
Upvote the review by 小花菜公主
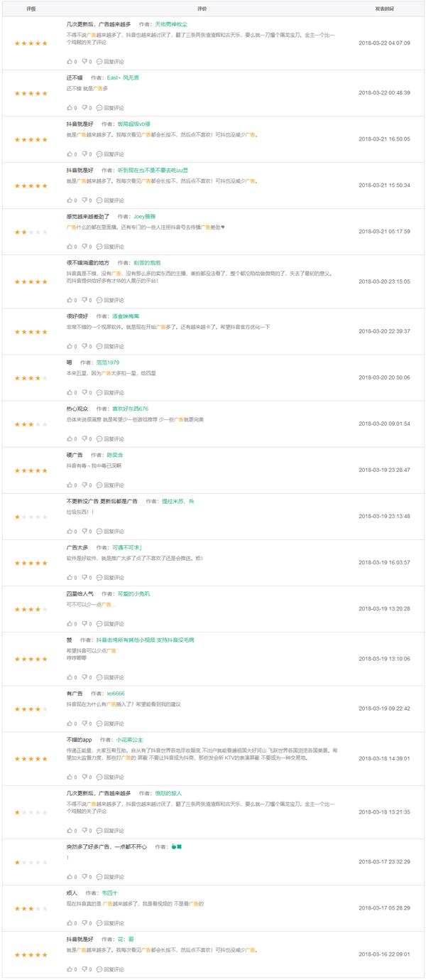(70, 777)
